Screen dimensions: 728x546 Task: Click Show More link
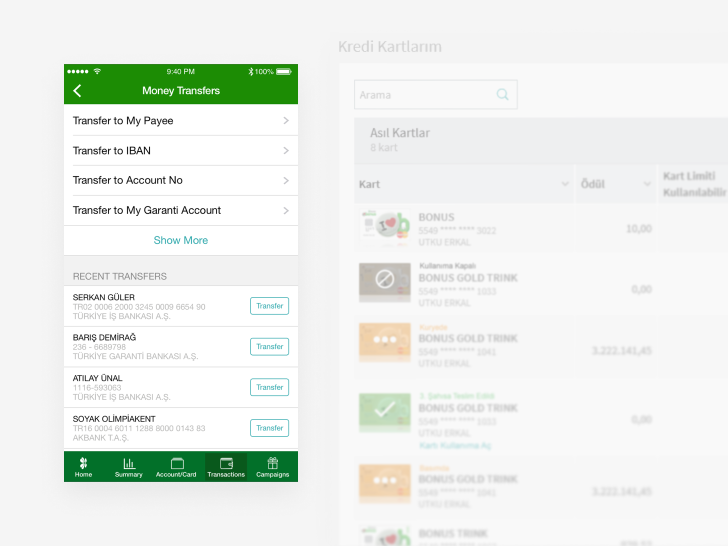pyautogui.click(x=181, y=240)
